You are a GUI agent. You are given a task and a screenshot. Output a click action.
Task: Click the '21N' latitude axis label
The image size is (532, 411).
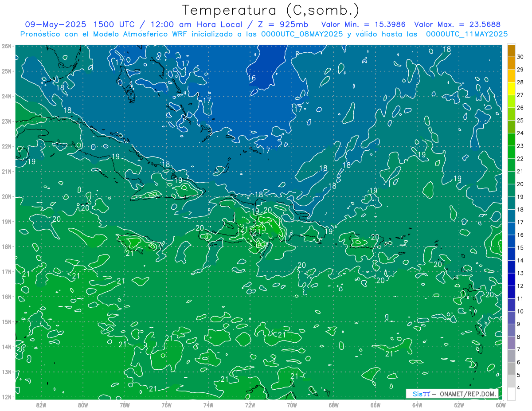tap(7, 172)
